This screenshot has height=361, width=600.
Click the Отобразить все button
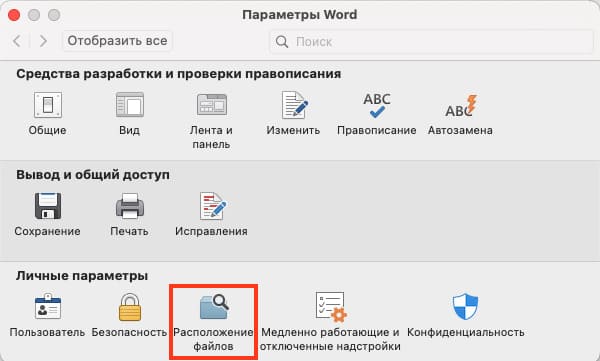pos(117,41)
